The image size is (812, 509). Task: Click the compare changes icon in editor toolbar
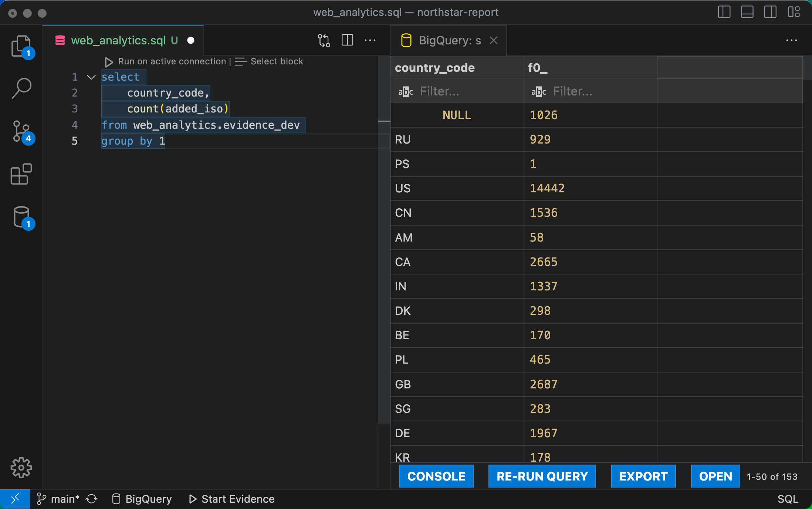[324, 40]
